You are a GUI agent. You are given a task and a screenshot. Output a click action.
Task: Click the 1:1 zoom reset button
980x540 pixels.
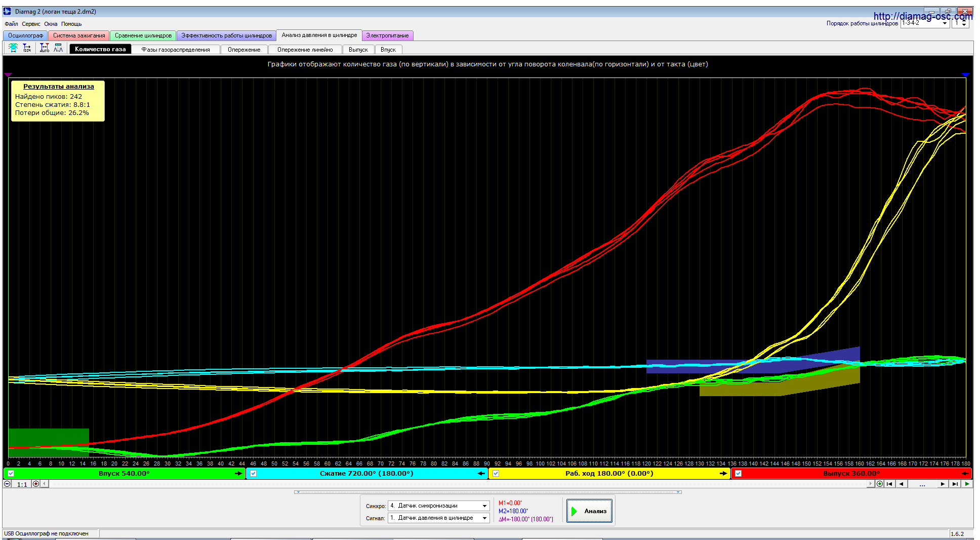[22, 484]
